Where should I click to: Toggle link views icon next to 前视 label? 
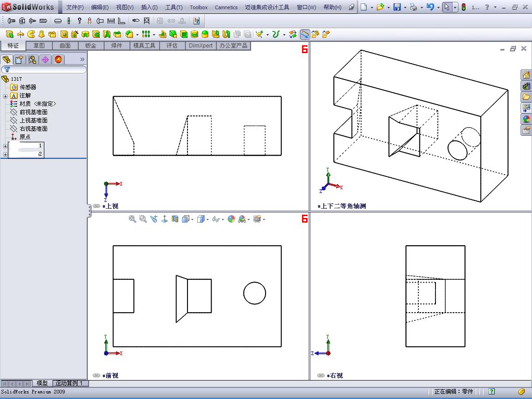click(97, 375)
